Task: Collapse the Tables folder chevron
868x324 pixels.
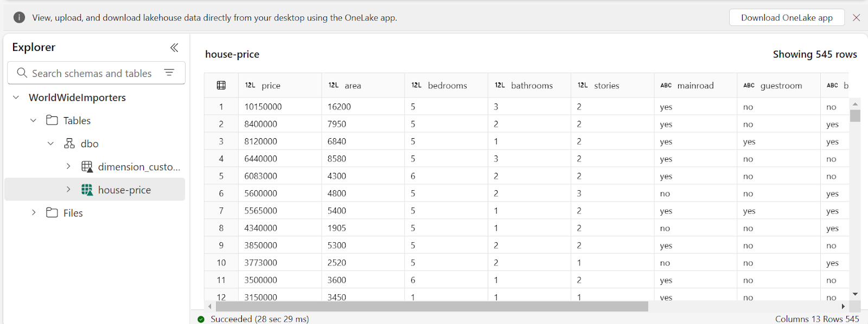Action: (x=34, y=120)
